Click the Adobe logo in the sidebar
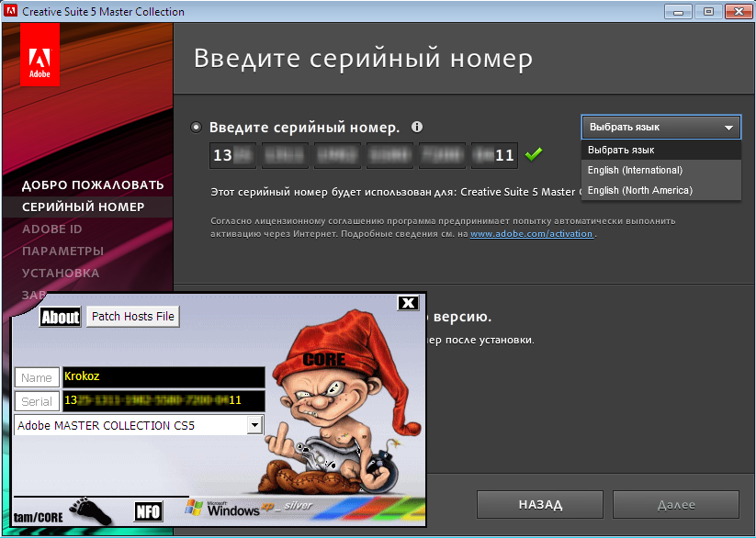Image resolution: width=756 pixels, height=538 pixels. pos(39,55)
